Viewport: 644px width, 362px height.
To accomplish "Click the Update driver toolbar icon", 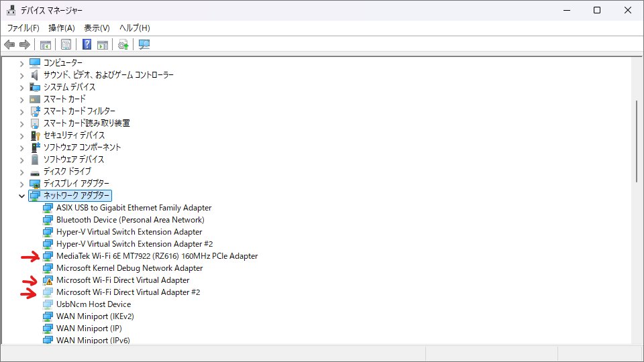I will (123, 44).
